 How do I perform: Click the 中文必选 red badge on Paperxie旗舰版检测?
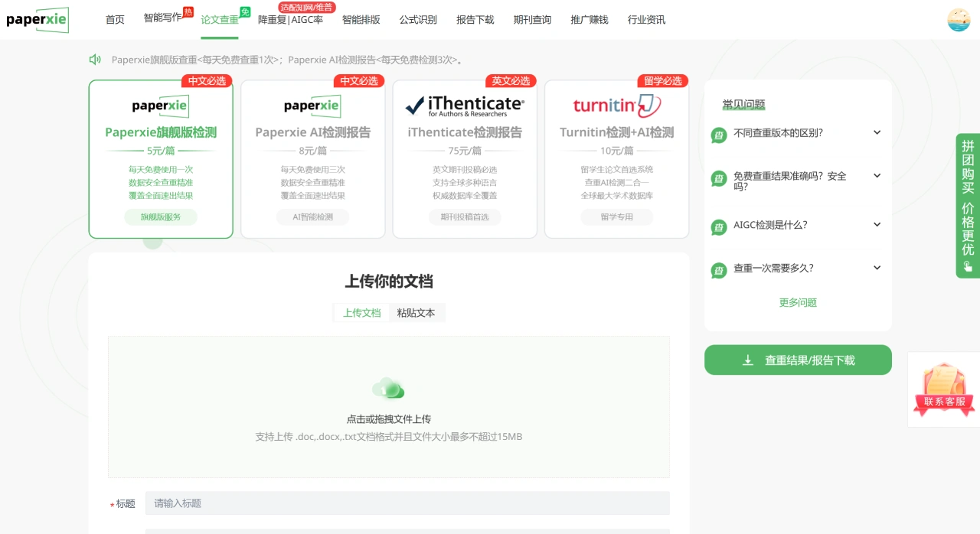(x=207, y=80)
